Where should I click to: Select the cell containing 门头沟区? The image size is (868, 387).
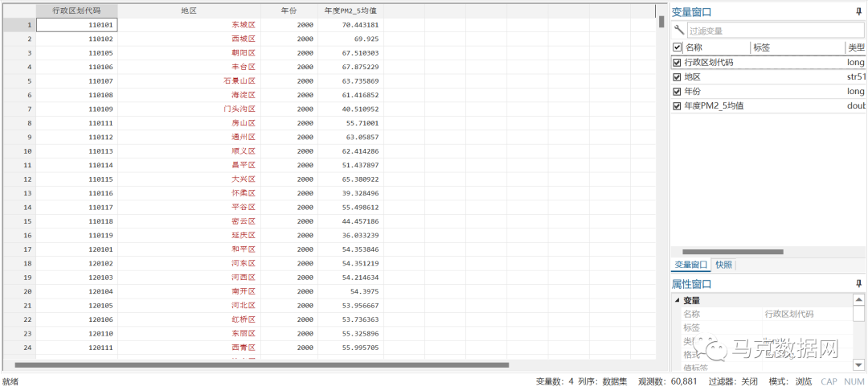[x=190, y=109]
